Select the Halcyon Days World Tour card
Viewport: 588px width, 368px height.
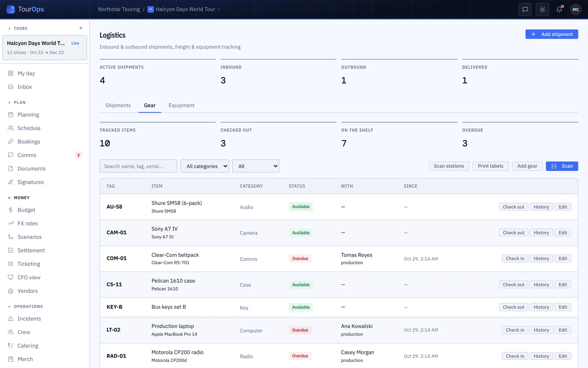coord(44,47)
